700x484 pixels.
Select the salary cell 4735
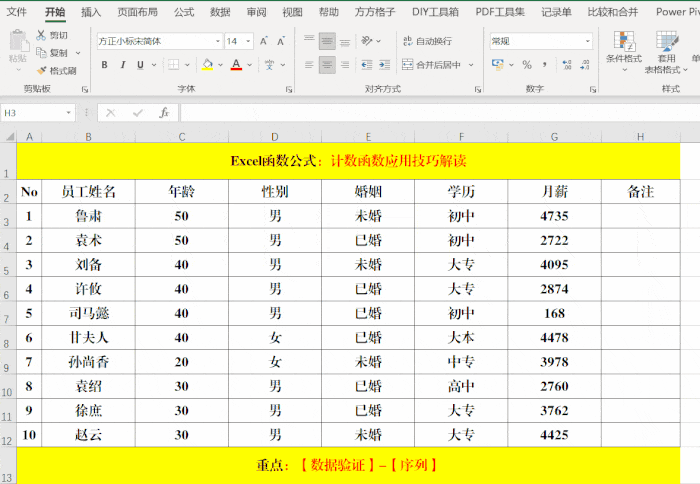(554, 216)
